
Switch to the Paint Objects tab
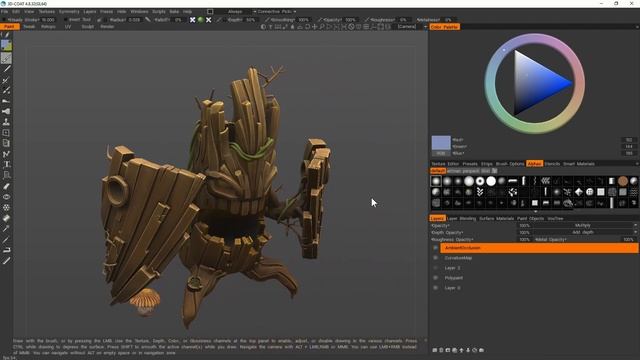[530, 218]
